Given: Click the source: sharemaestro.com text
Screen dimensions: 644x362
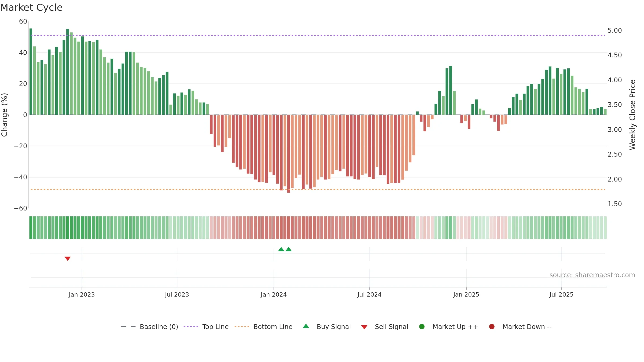Looking at the screenshot, I should tap(592, 275).
